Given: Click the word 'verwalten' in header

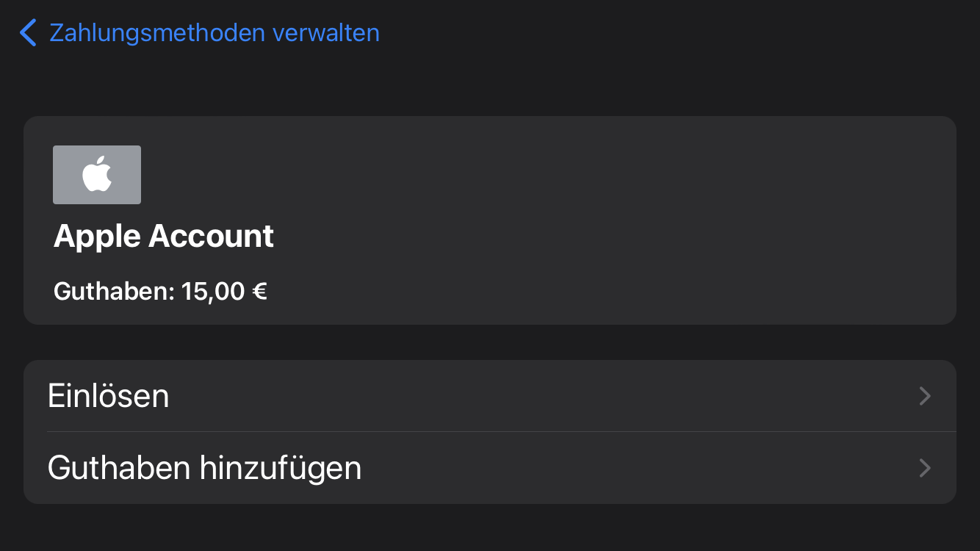Looking at the screenshot, I should pyautogui.click(x=325, y=33).
